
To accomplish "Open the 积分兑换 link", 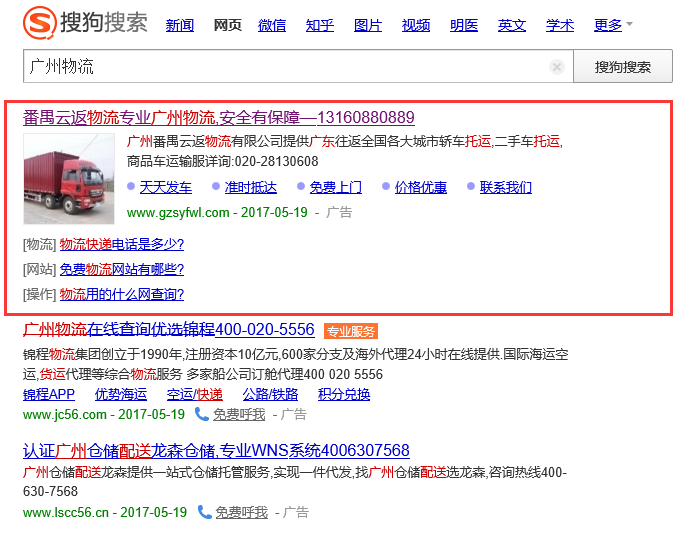I will tap(344, 394).
